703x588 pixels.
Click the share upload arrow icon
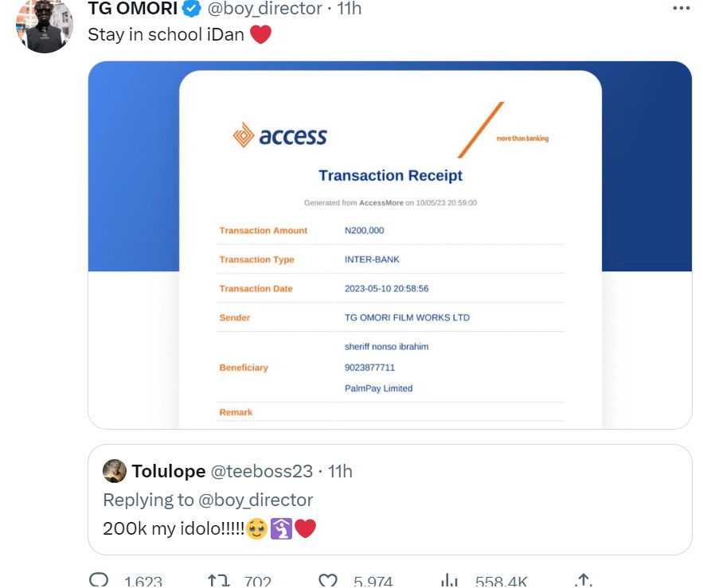click(582, 582)
